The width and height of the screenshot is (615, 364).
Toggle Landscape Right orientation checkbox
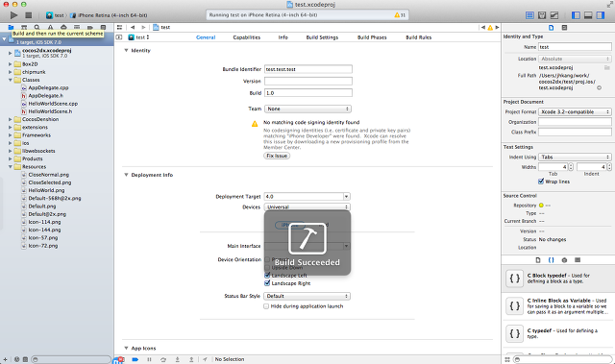tap(267, 283)
